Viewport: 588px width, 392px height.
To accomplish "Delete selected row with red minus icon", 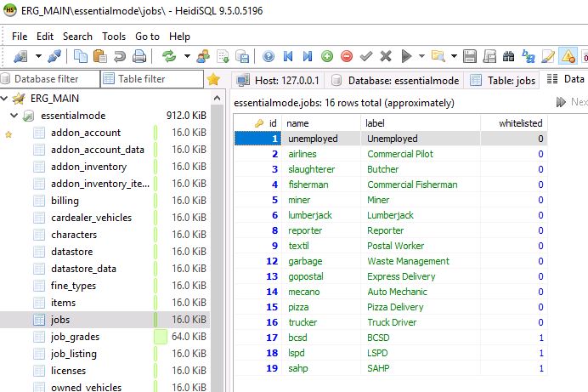I will click(x=347, y=57).
